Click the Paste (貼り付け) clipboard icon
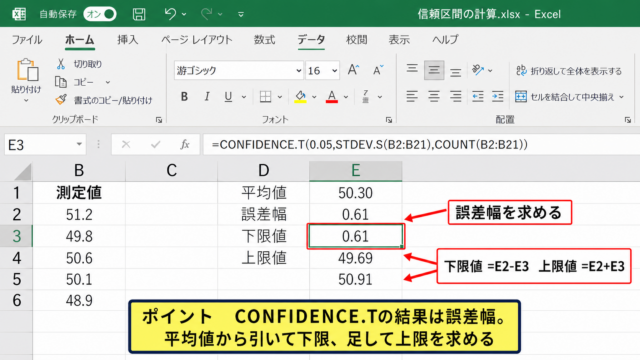The image size is (640, 360). 27,70
